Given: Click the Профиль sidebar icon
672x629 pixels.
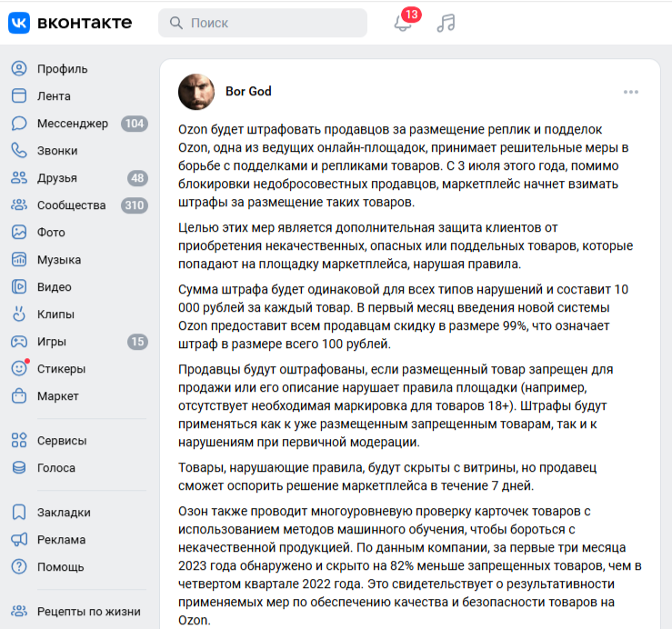Looking at the screenshot, I should pyautogui.click(x=19, y=69).
